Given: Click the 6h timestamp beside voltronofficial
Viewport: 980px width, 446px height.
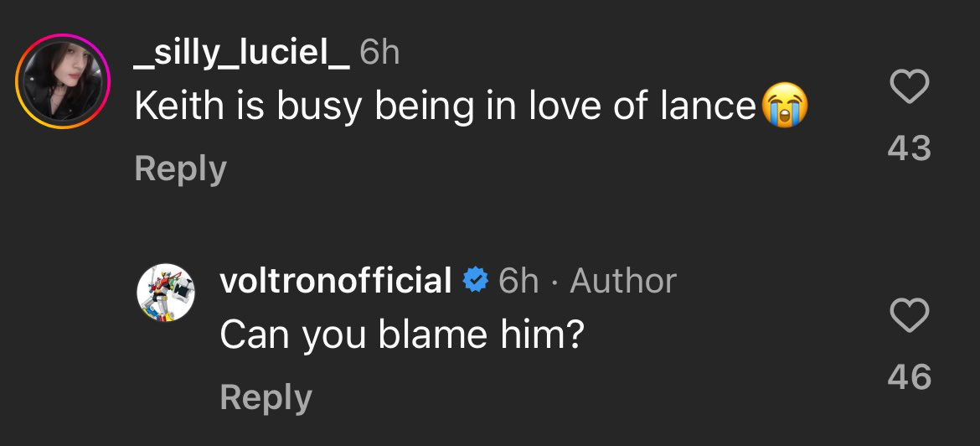Looking at the screenshot, I should 518,280.
